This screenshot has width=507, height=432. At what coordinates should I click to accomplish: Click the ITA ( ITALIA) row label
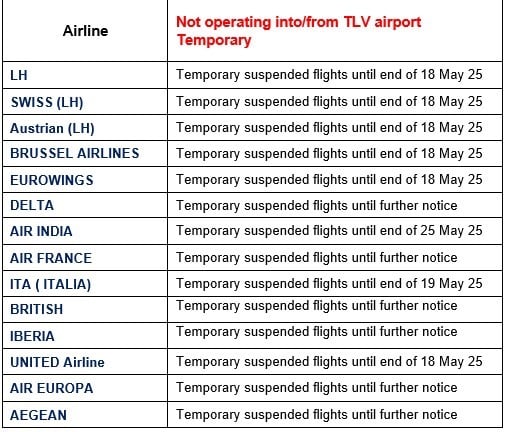coord(50,284)
